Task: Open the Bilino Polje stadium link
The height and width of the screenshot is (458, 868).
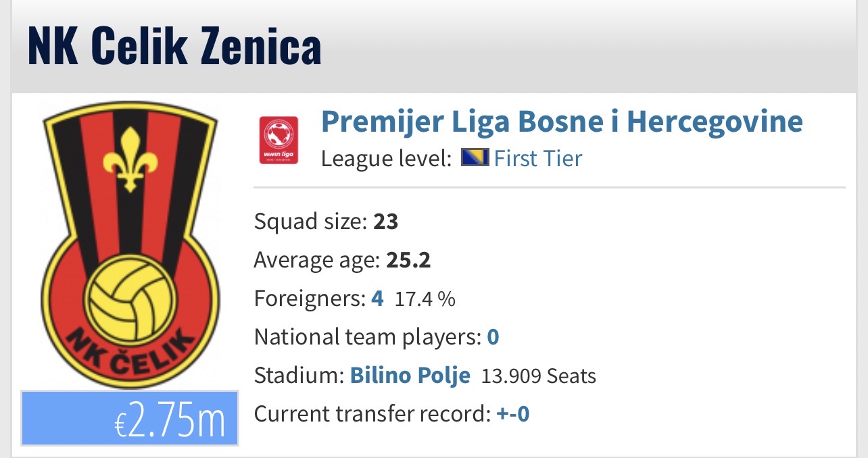Action: click(x=410, y=376)
